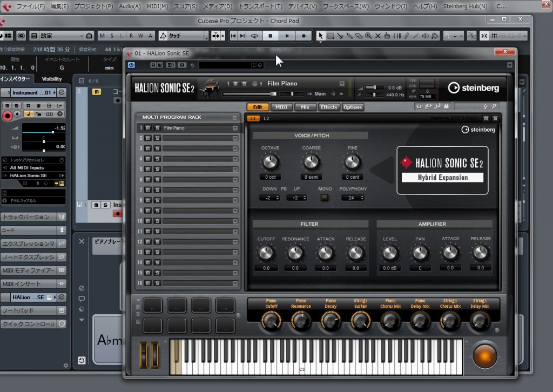This screenshot has height=392, width=553.
Task: Select the Object Selection arrow tool
Action: tap(321, 37)
